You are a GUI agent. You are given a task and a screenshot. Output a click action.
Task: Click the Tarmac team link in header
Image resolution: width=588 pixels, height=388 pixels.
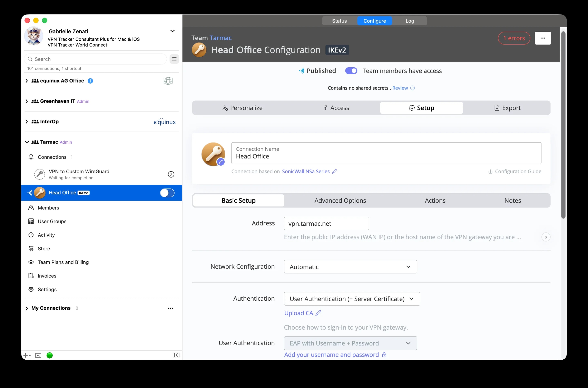tap(220, 38)
